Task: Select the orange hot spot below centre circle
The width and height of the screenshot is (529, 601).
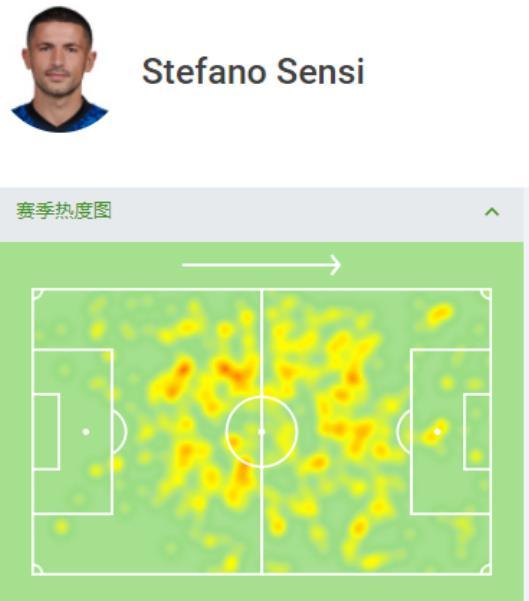Action: coord(242,475)
